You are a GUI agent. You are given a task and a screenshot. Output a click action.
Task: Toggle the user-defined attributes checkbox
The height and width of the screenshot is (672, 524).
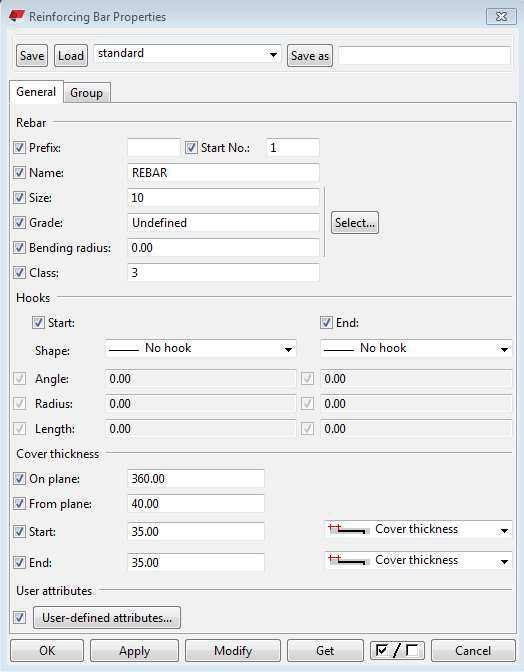point(19,618)
